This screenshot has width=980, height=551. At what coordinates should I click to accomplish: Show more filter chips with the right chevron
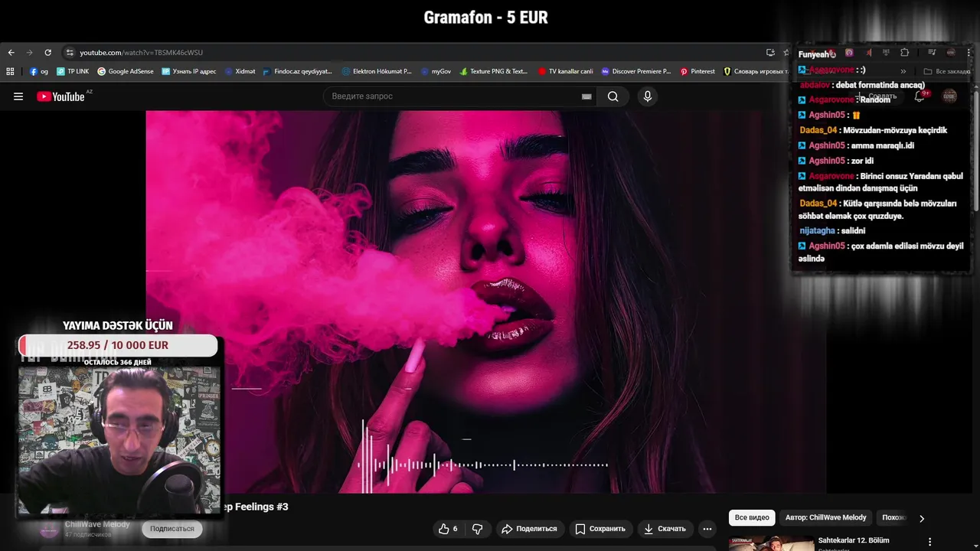[x=922, y=518]
